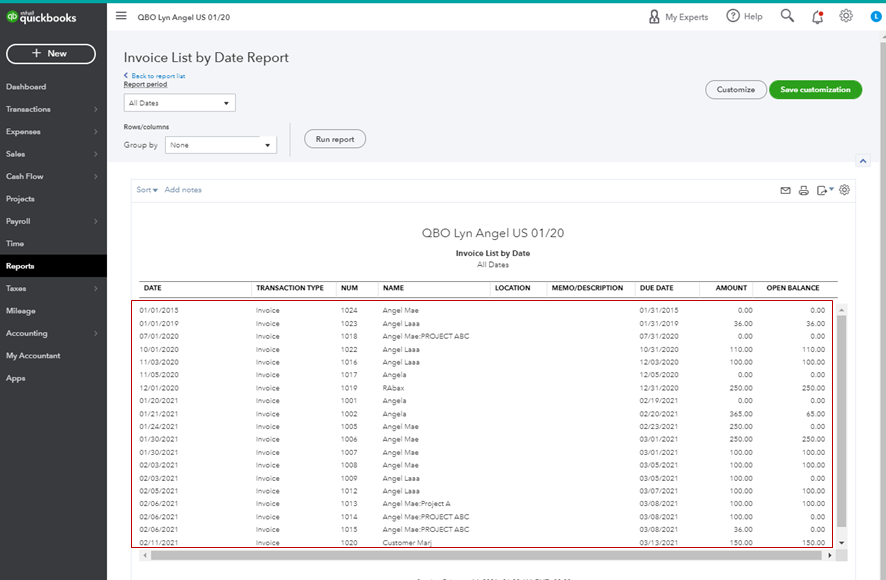This screenshot has height=580, width=886.
Task: Click report scroll right arrow
Action: coord(829,555)
